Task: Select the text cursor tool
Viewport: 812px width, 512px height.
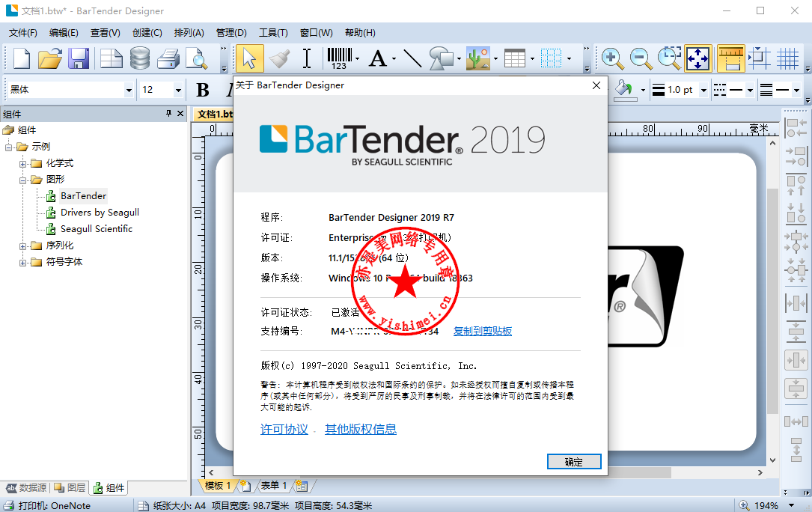Action: click(x=307, y=58)
